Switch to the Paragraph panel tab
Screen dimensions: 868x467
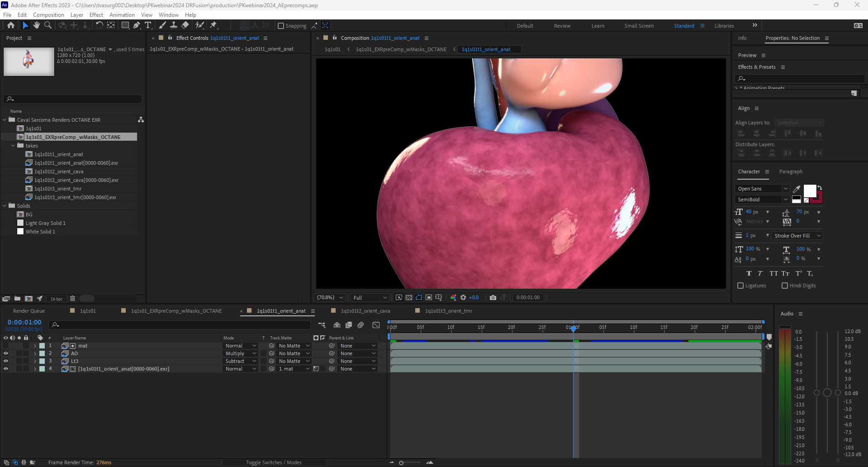tap(791, 172)
